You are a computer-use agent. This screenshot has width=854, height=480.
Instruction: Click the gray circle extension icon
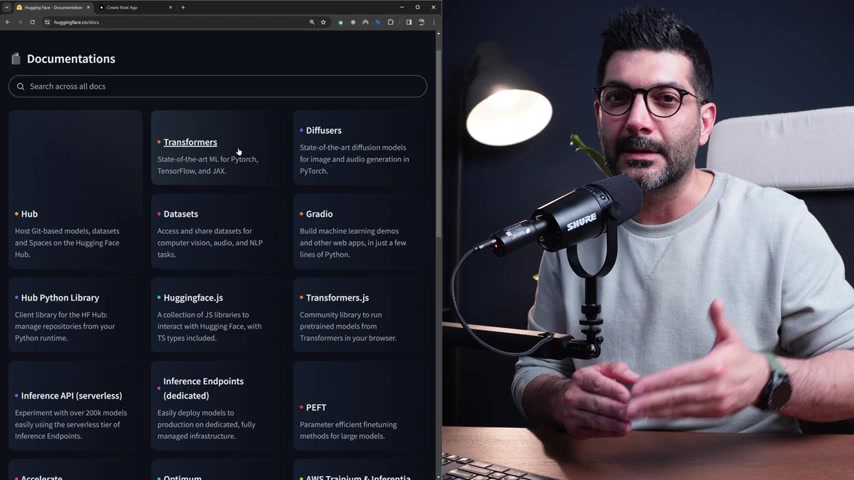[x=353, y=22]
